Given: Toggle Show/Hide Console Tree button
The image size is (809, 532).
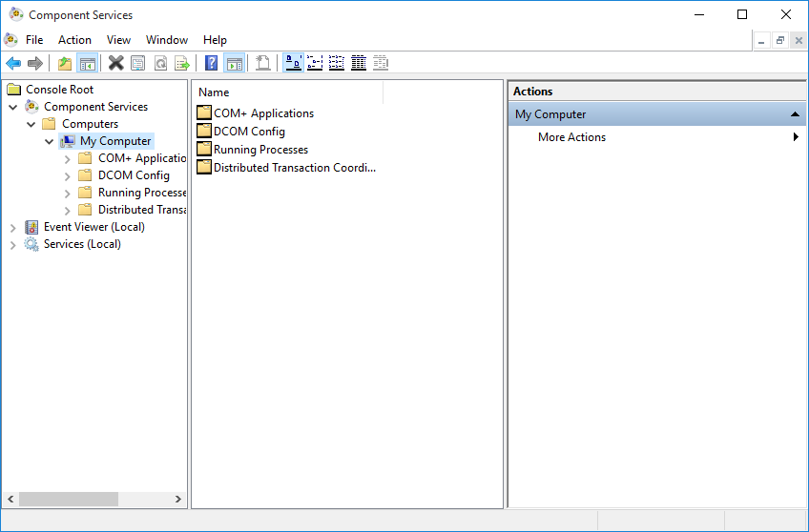Looking at the screenshot, I should [x=87, y=63].
